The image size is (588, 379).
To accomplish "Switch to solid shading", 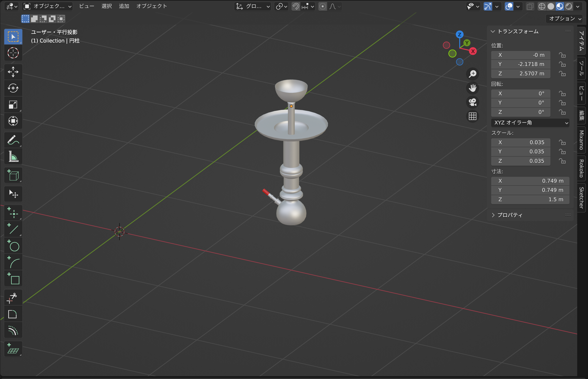I will [551, 6].
